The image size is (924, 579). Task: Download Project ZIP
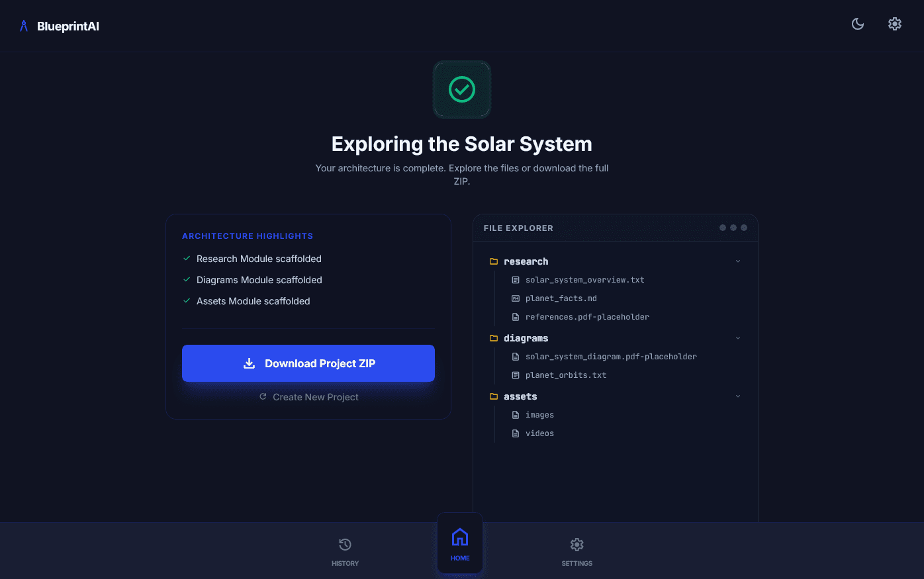pyautogui.click(x=308, y=363)
